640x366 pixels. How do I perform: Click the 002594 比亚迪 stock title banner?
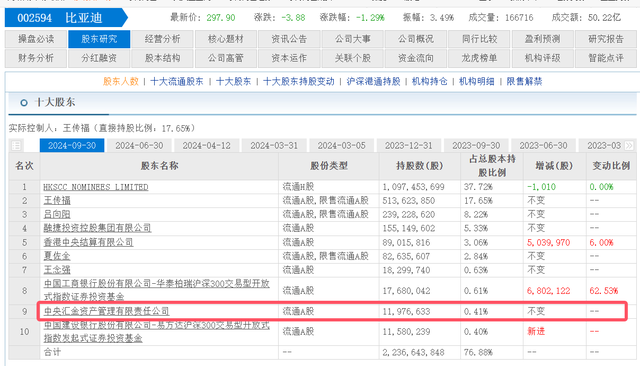(66, 18)
